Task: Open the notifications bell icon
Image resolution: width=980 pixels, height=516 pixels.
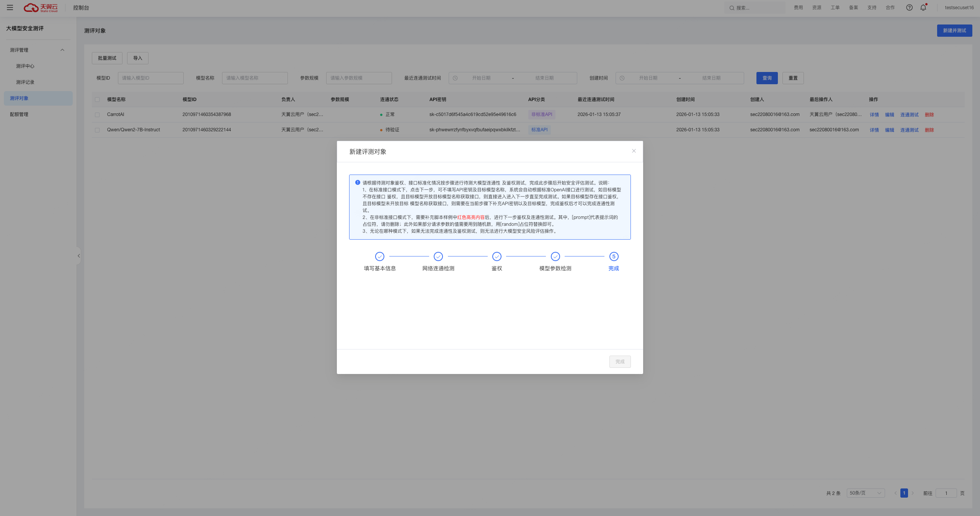Action: [923, 8]
